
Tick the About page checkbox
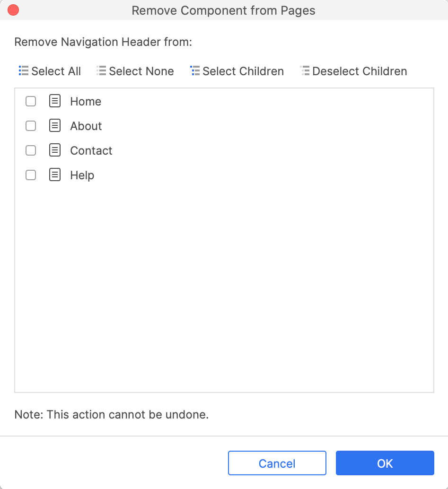tap(31, 126)
